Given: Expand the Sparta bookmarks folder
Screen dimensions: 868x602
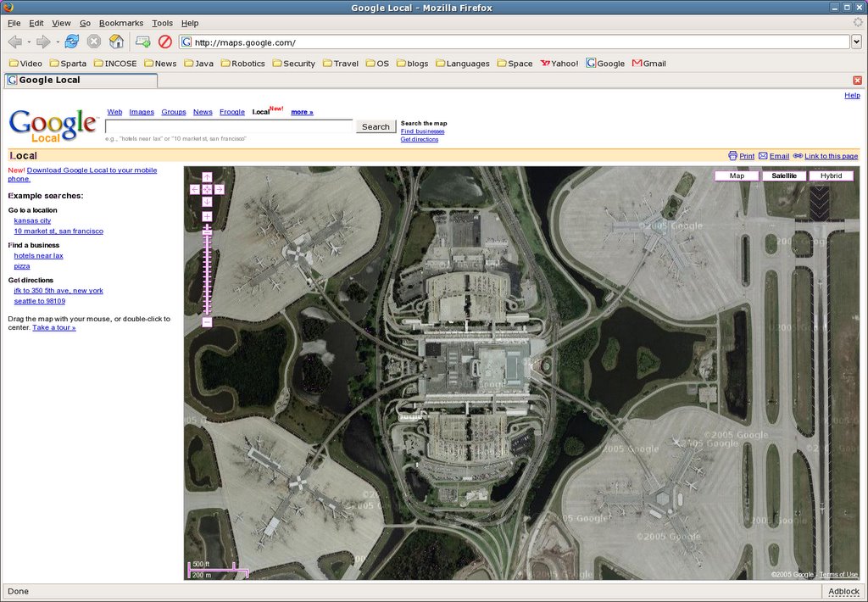Looking at the screenshot, I should [x=68, y=63].
